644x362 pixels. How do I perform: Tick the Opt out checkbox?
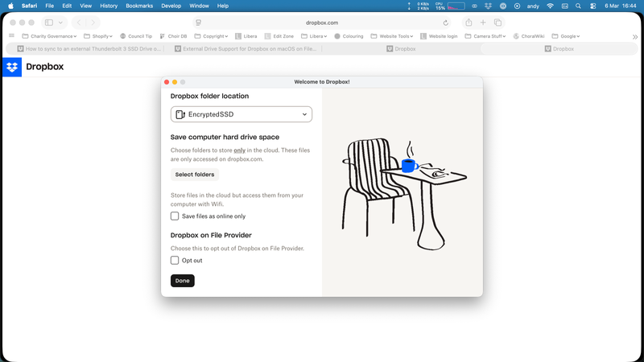(x=175, y=261)
